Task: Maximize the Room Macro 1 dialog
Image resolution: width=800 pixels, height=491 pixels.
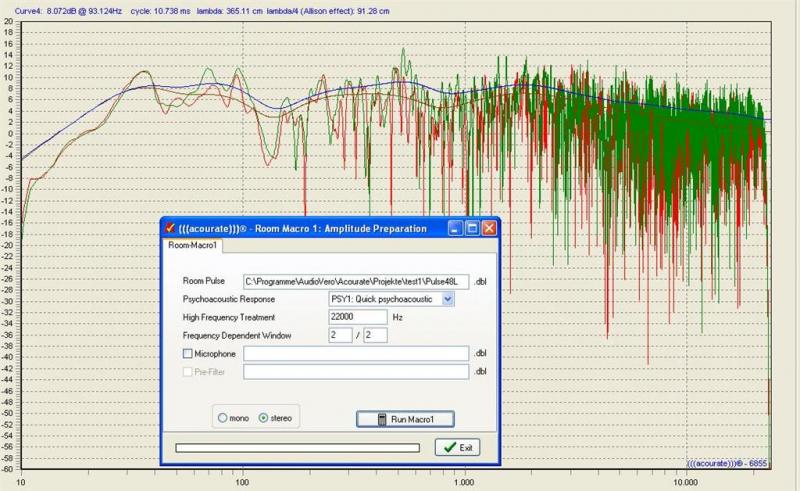Action: [x=472, y=228]
